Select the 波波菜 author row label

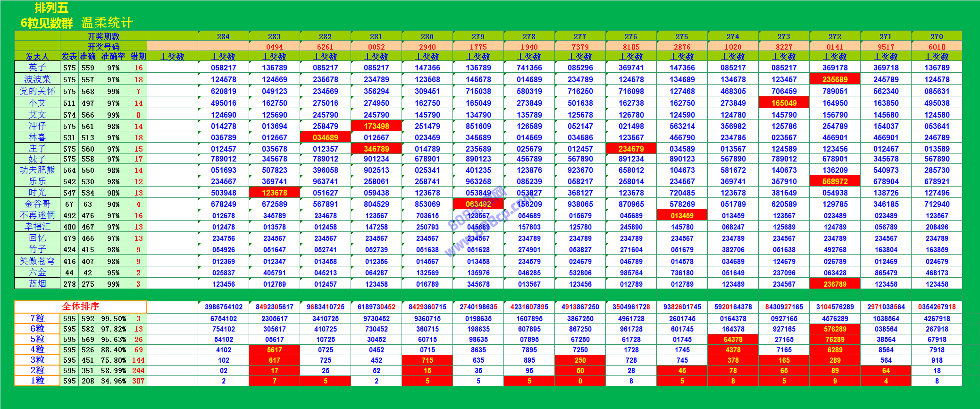[x=37, y=79]
